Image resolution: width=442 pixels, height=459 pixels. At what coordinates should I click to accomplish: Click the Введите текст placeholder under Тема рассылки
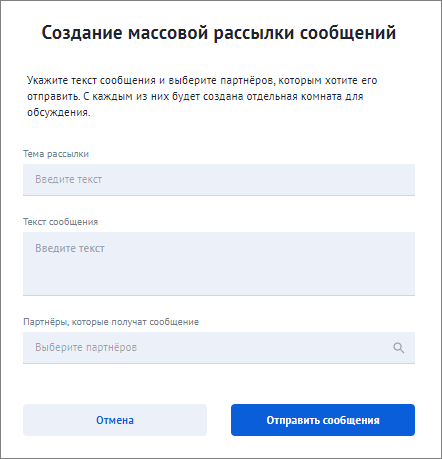click(69, 179)
